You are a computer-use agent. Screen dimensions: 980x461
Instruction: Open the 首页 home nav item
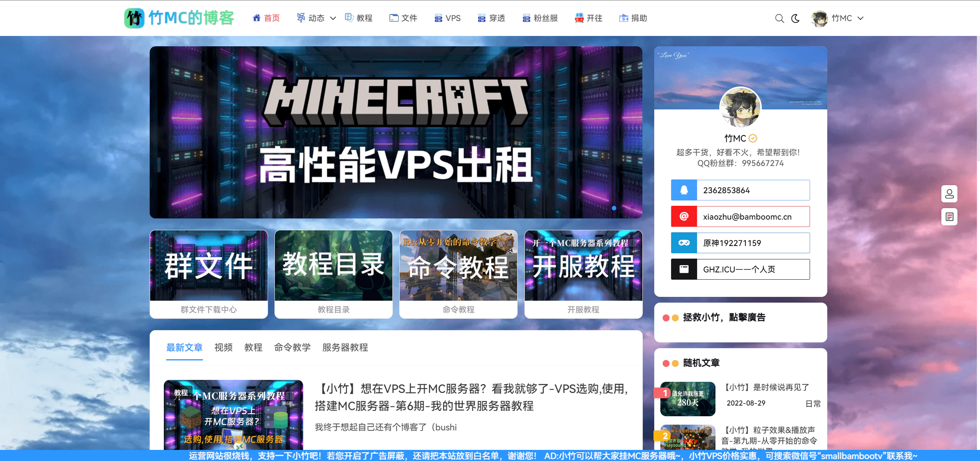[266, 18]
